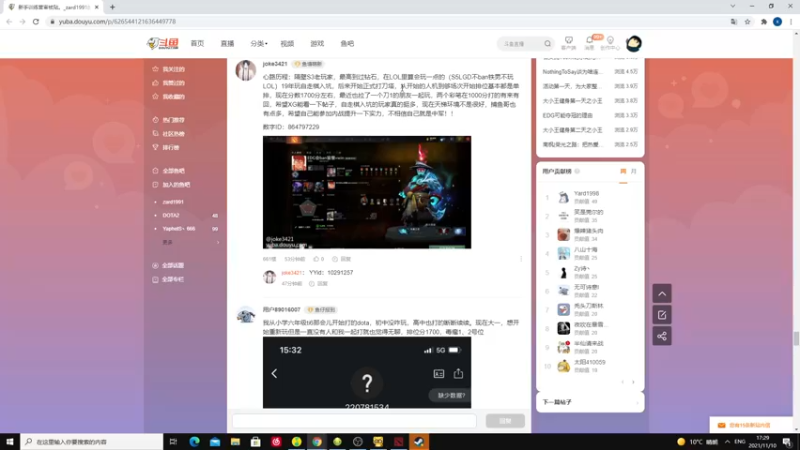Click the write post edit button
The image size is (800, 450).
click(x=662, y=315)
